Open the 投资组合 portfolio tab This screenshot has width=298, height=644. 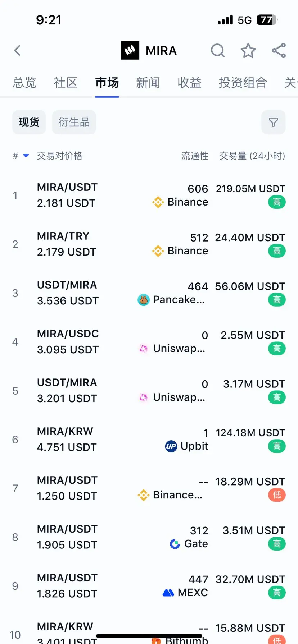coord(243,83)
